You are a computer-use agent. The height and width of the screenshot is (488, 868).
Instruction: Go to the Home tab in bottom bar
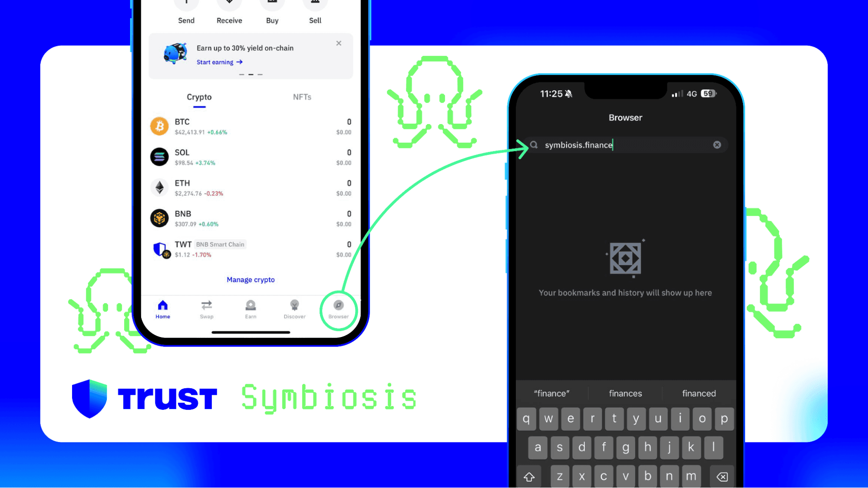[x=163, y=310]
